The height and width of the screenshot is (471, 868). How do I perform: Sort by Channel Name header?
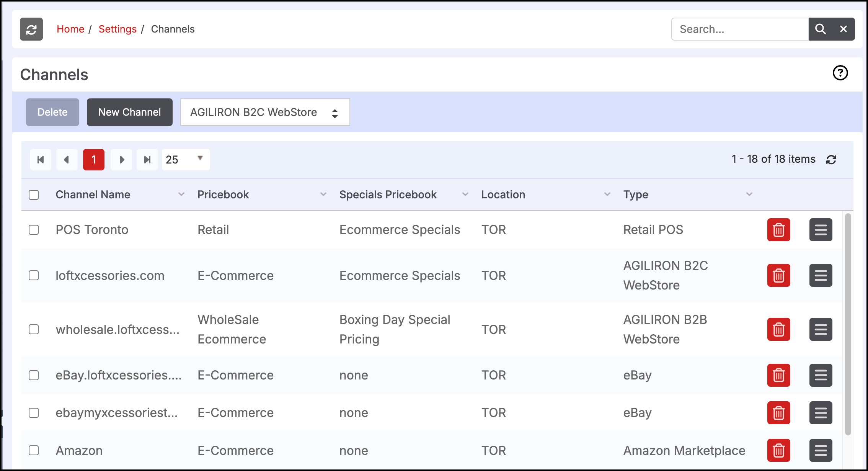coord(93,195)
